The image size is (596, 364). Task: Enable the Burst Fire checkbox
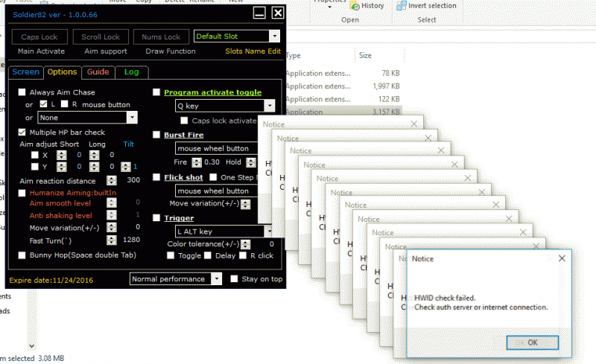click(x=156, y=135)
